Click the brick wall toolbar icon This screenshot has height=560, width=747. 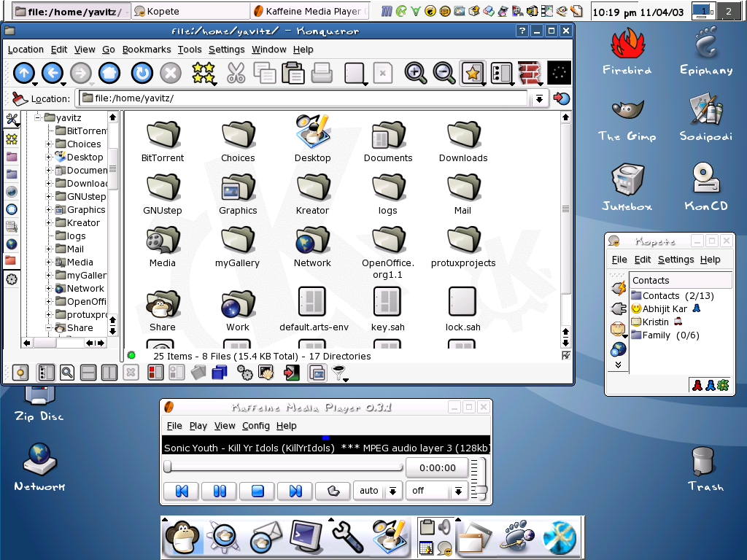pos(530,74)
